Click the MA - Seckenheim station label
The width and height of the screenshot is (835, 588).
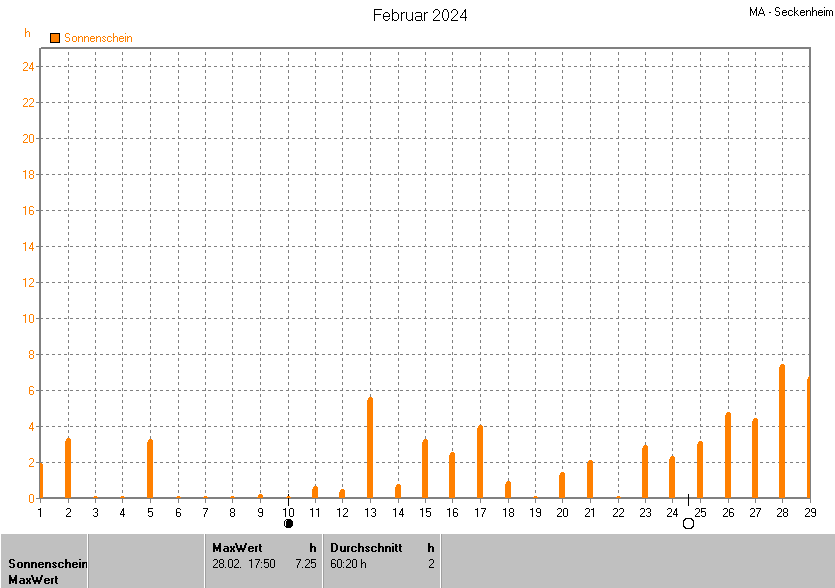tap(790, 12)
